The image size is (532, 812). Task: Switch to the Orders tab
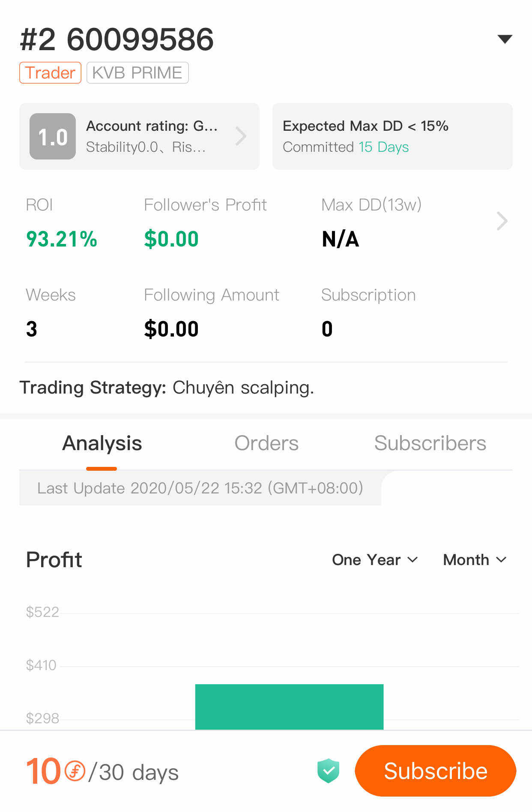[x=266, y=443]
